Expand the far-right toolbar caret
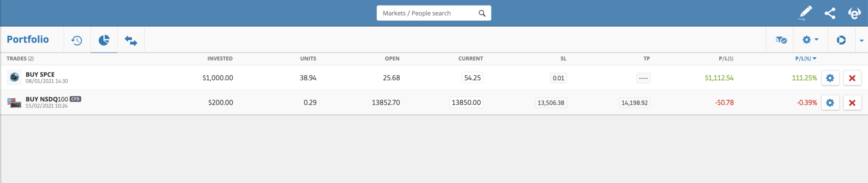This screenshot has width=868, height=183. (862, 41)
